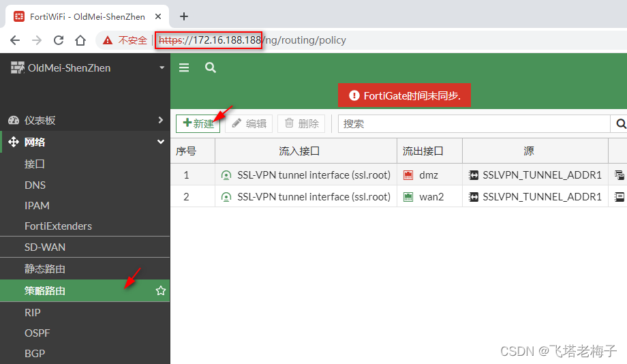This screenshot has height=364, width=627.
Task: Collapse 网络 section with its chevron
Action: [161, 142]
